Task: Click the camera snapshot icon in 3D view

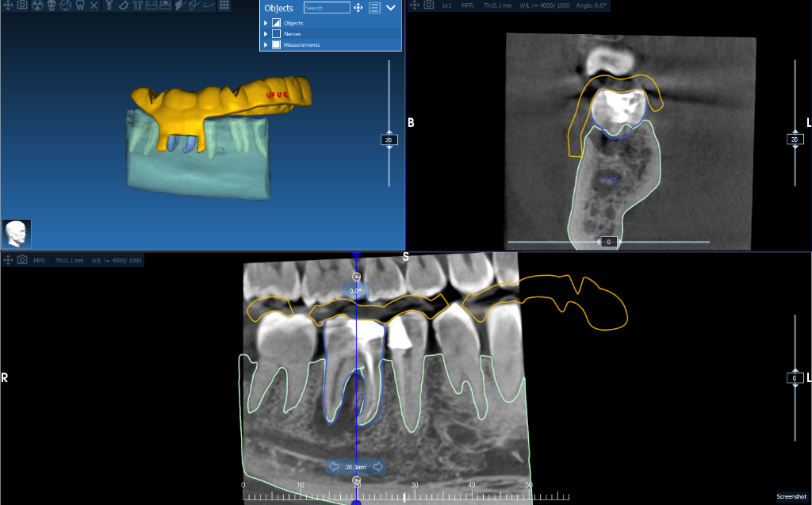Action: click(21, 6)
